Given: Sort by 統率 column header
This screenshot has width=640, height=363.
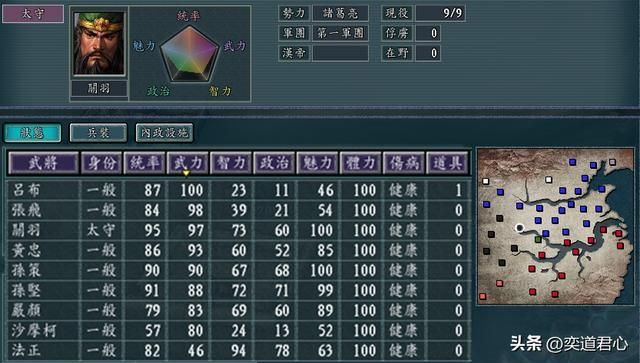Looking at the screenshot, I should (x=144, y=163).
